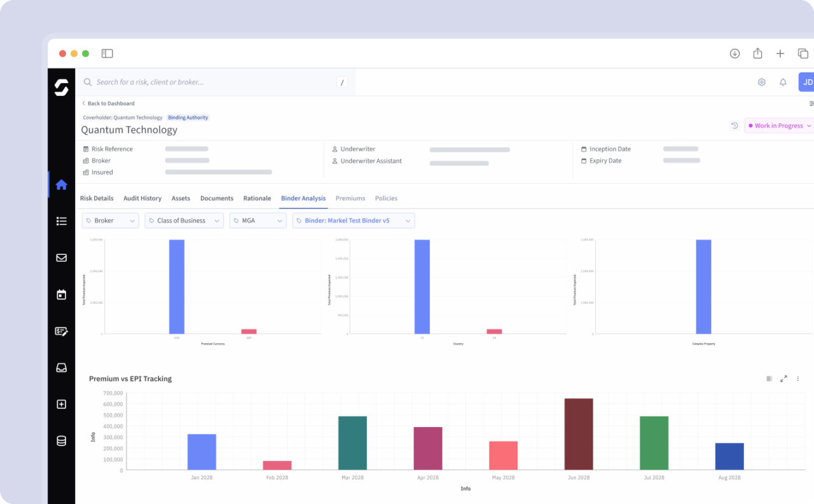Open settings gear icon in header

click(762, 82)
